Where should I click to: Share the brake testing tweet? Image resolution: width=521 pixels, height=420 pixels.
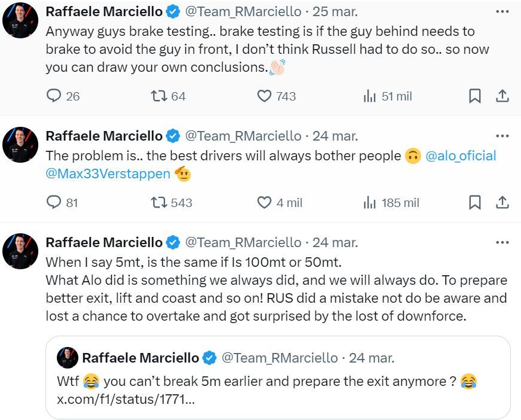coord(502,96)
